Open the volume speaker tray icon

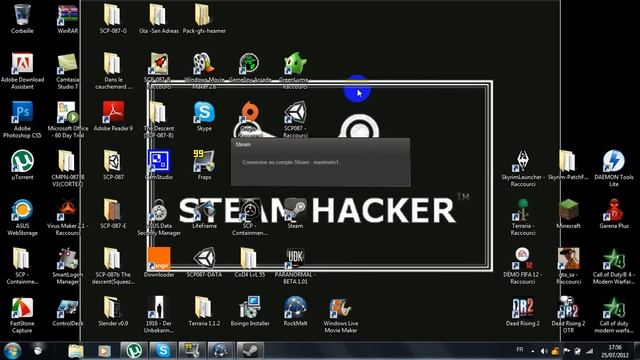point(544,351)
